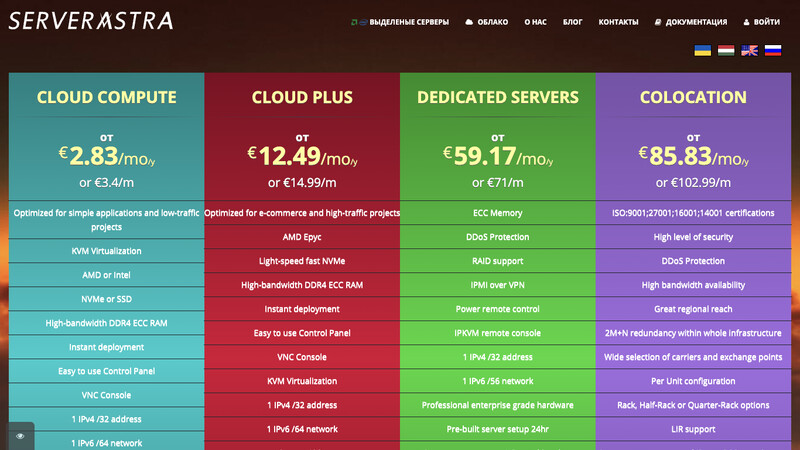Viewport: 800px width, 450px height.
Task: Go to the БЛОГ page
Action: pos(572,21)
